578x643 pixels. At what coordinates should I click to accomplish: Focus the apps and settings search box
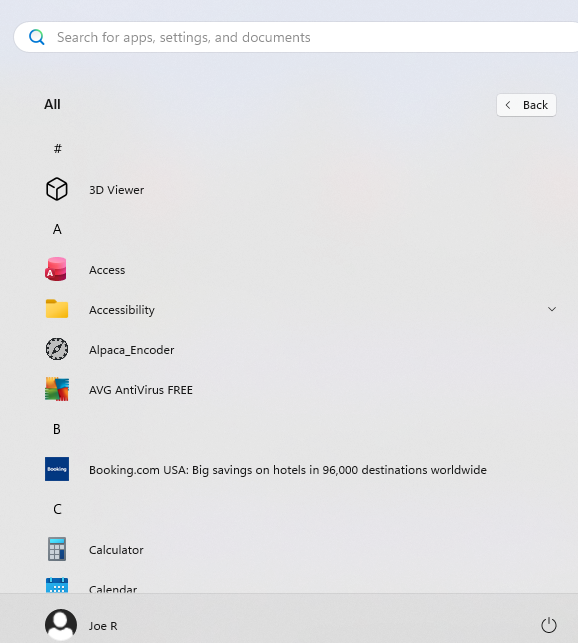295,37
